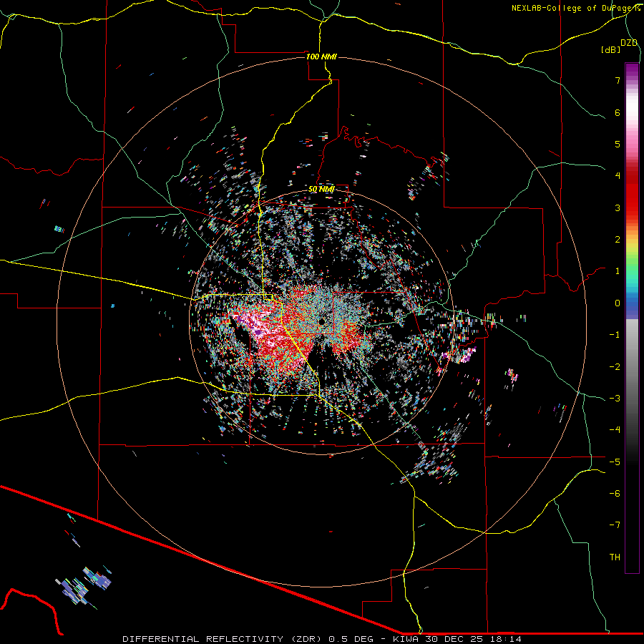
Task: Click the -5 value on the scale
Action: click(615, 462)
